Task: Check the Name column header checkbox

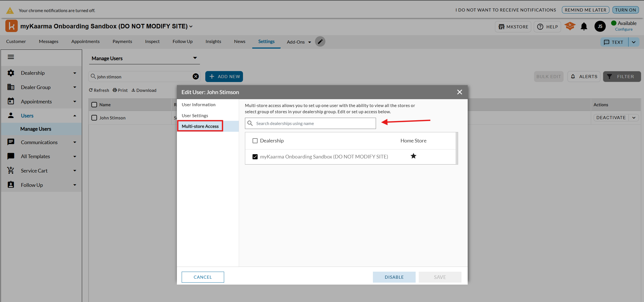Action: tap(94, 105)
